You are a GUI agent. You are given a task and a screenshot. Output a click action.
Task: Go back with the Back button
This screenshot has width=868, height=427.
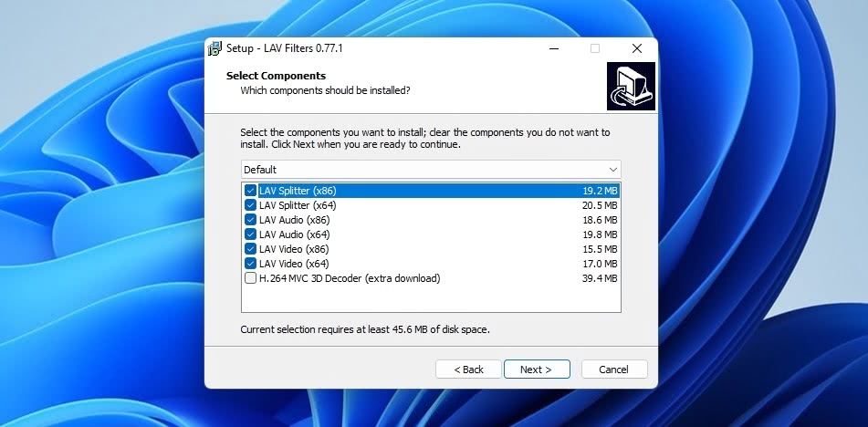(x=468, y=370)
